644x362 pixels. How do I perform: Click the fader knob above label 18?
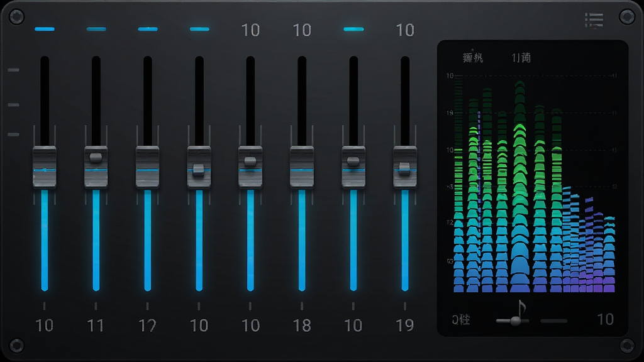point(302,167)
